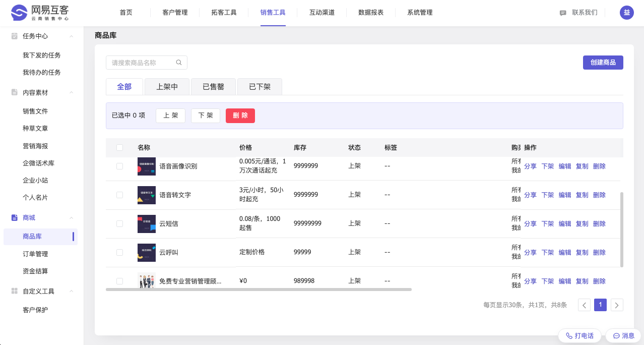This screenshot has height=345, width=644.
Task: Click the horizontal table scrollbar
Action: [x=259, y=290]
